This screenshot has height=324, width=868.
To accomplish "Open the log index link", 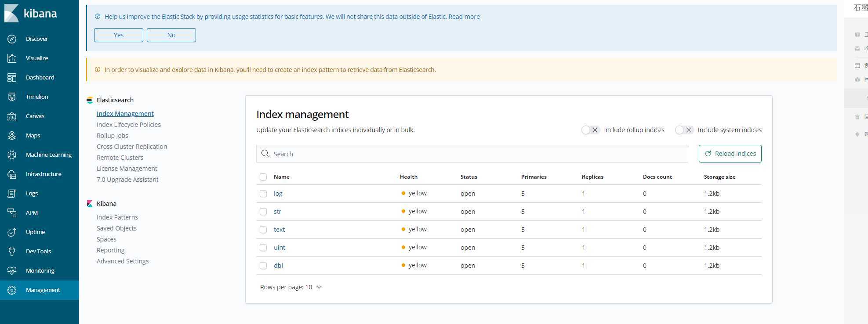I will pos(278,194).
